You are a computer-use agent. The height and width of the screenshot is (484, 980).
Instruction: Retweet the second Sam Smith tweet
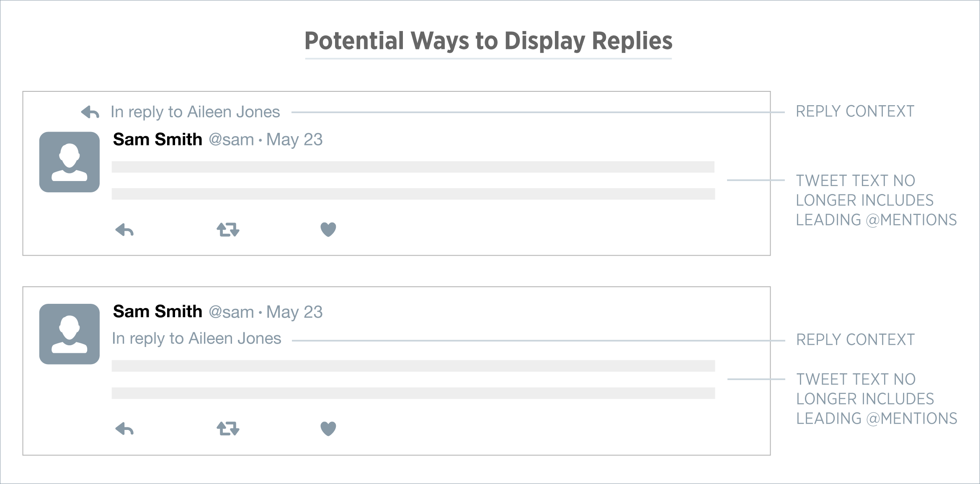click(x=228, y=429)
